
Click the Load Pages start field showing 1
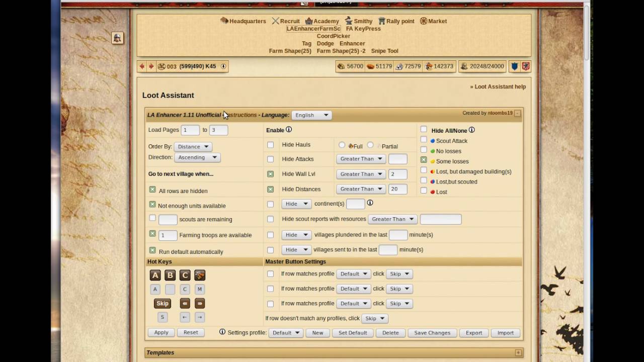coord(190,130)
